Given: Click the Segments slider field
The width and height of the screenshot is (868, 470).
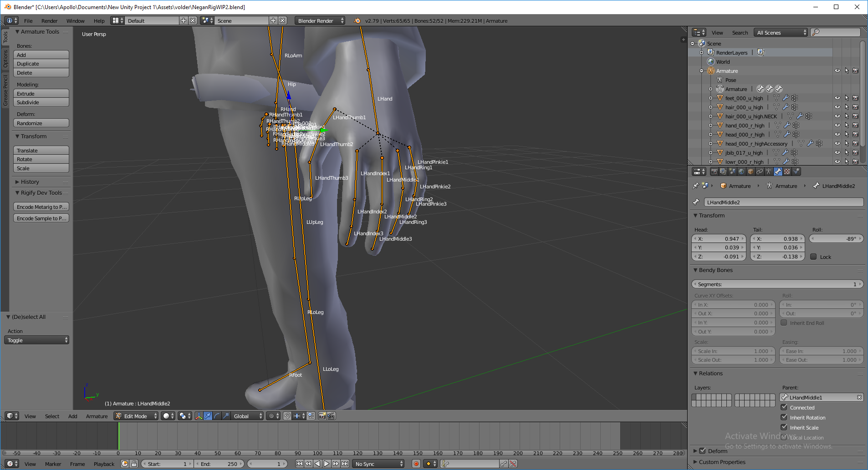Looking at the screenshot, I should click(777, 284).
